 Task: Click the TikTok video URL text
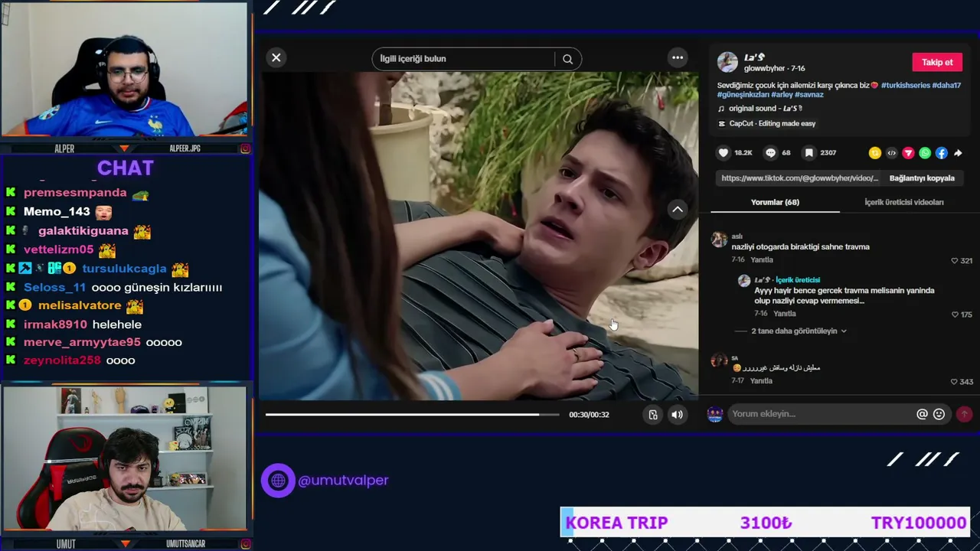click(799, 178)
